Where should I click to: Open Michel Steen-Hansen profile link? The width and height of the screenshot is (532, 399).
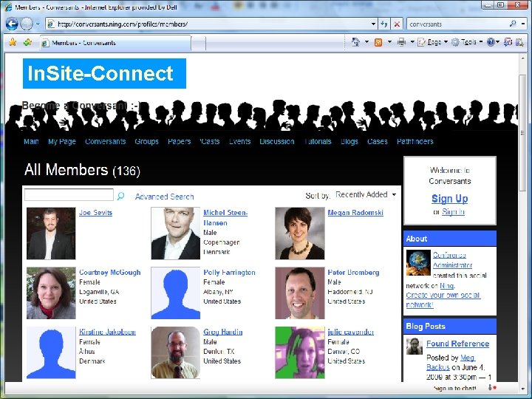coord(225,217)
